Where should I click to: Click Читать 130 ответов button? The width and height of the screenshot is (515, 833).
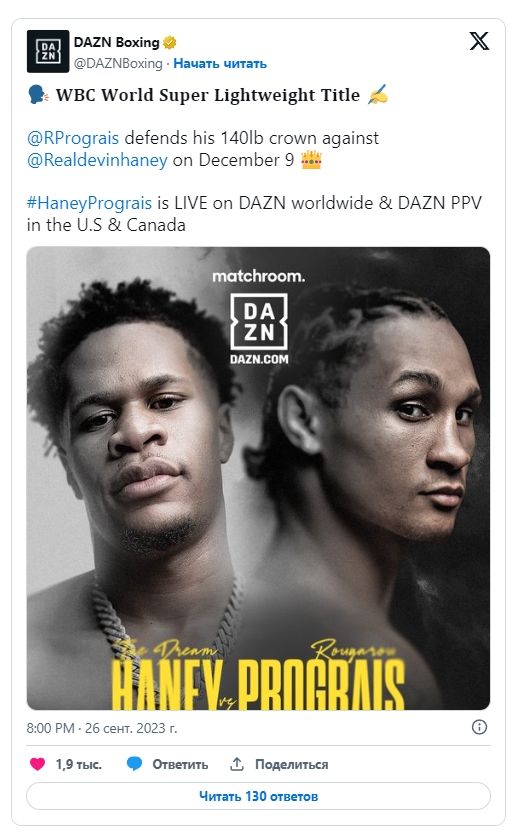coord(258,796)
